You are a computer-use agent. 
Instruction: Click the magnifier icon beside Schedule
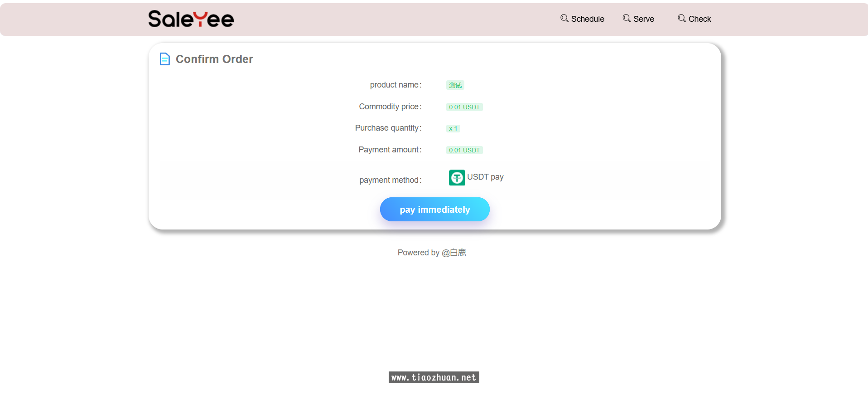coord(564,18)
